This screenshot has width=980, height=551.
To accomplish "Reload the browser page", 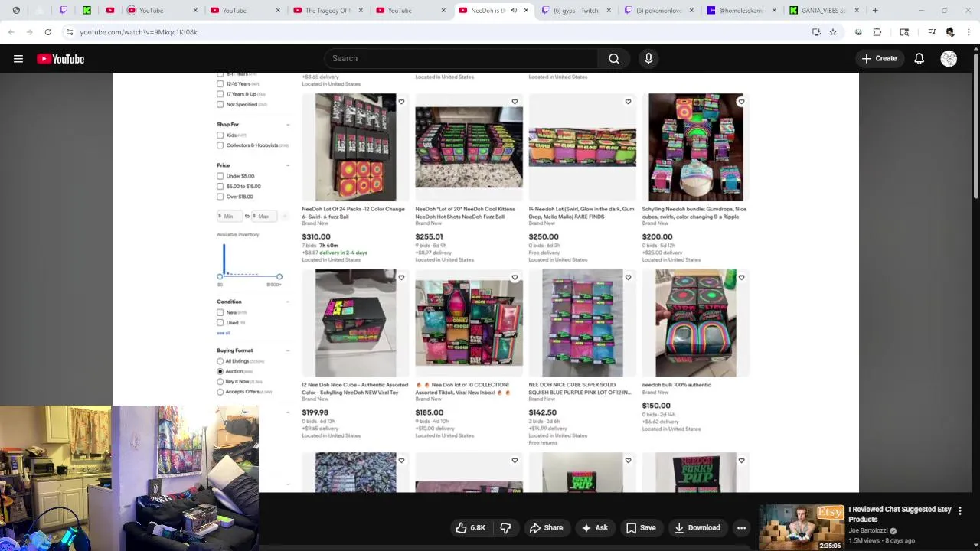I will [x=47, y=32].
